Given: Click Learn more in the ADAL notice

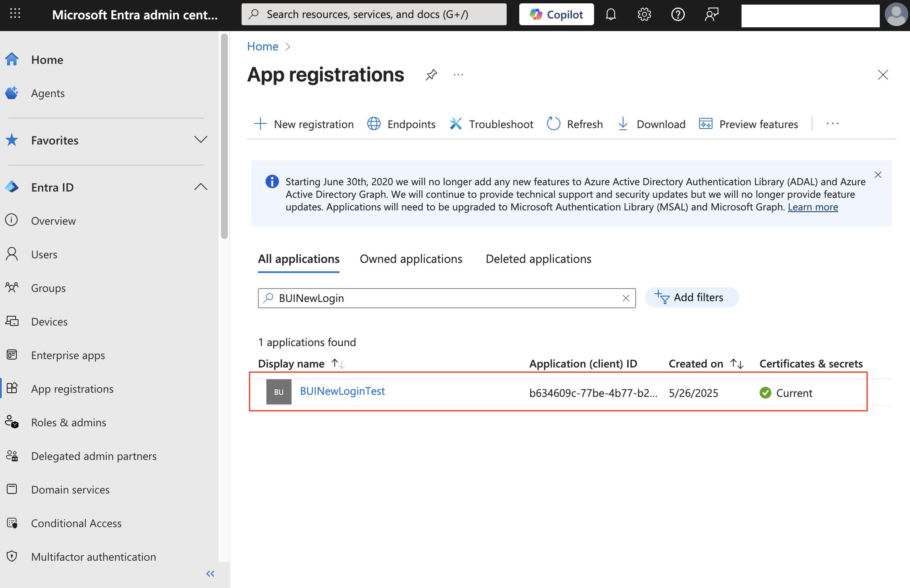Looking at the screenshot, I should coord(813,207).
